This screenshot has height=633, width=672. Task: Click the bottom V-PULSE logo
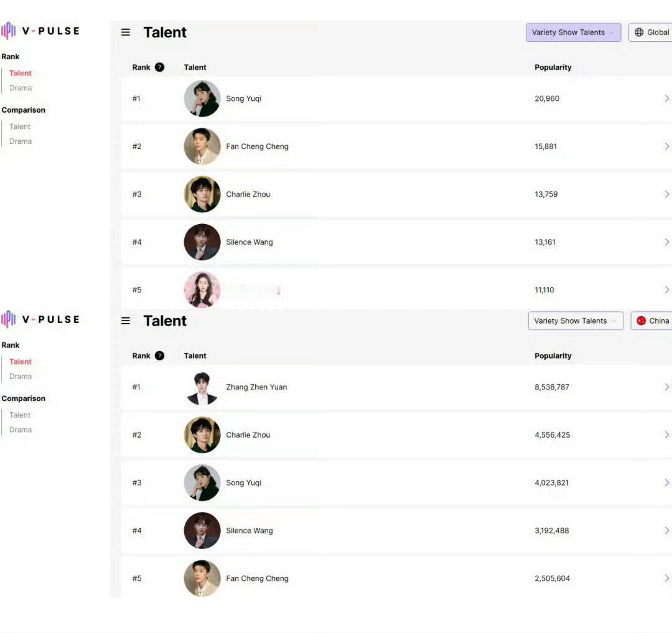(x=40, y=319)
